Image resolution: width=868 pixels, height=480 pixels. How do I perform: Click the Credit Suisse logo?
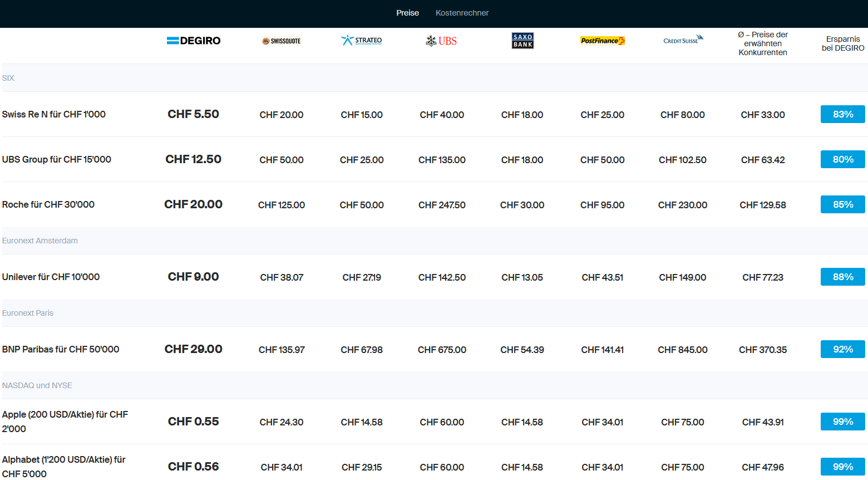pyautogui.click(x=683, y=40)
